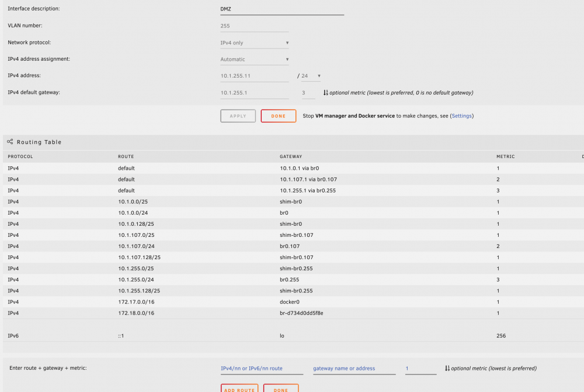Click gateway cell br0.255 for 10.1.255.0/24
584x392 pixels.
pyautogui.click(x=290, y=279)
